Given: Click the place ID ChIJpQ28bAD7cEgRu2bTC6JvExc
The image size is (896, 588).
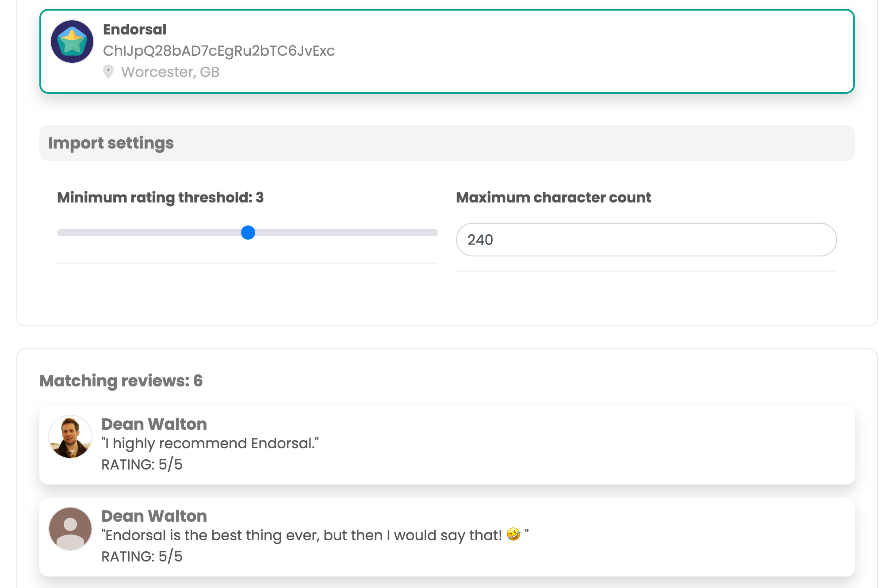Looking at the screenshot, I should pyautogui.click(x=219, y=51).
